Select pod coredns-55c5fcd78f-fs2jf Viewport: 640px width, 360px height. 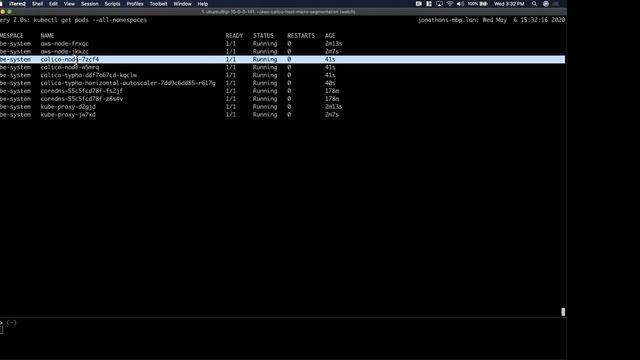pos(82,91)
